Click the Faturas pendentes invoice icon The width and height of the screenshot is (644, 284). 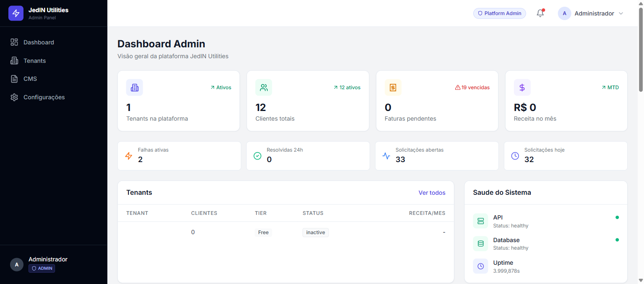[x=393, y=88]
